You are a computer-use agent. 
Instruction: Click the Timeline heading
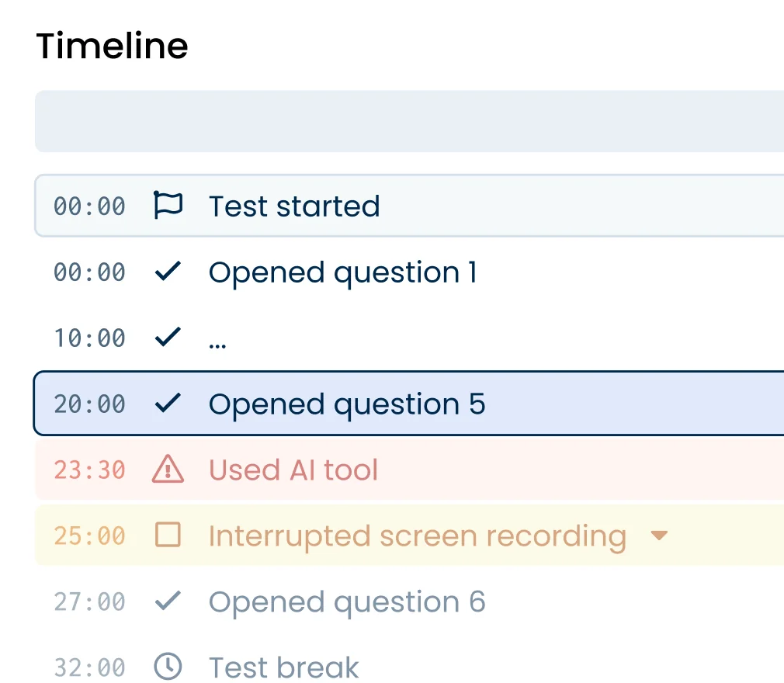coord(112,47)
